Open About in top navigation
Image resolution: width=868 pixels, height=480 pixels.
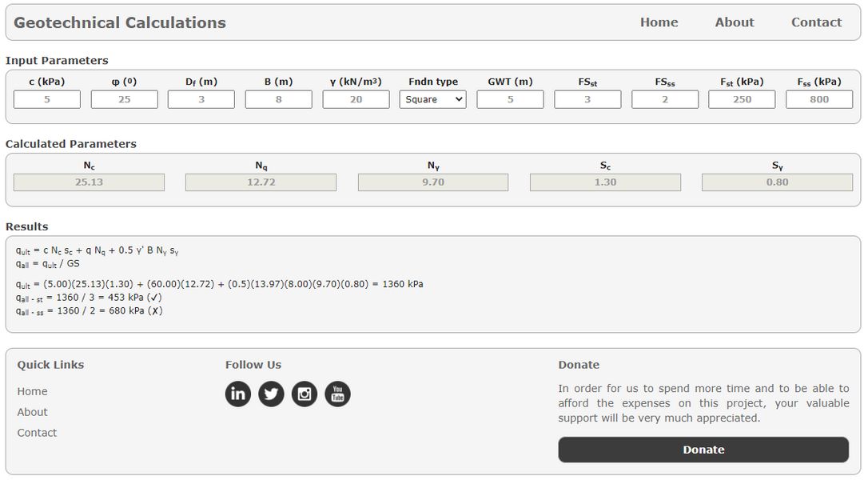pyautogui.click(x=734, y=22)
